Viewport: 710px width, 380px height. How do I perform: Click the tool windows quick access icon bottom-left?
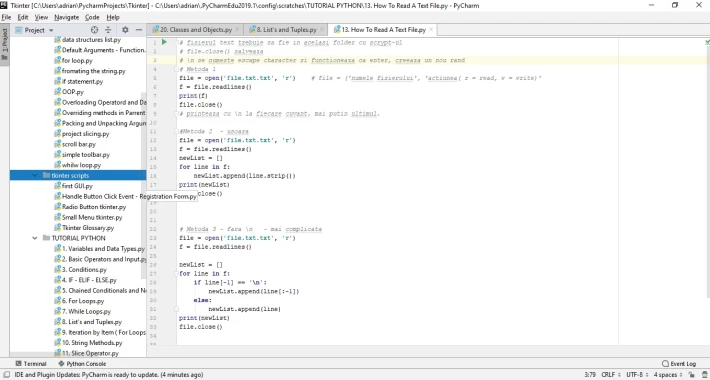click(5, 375)
